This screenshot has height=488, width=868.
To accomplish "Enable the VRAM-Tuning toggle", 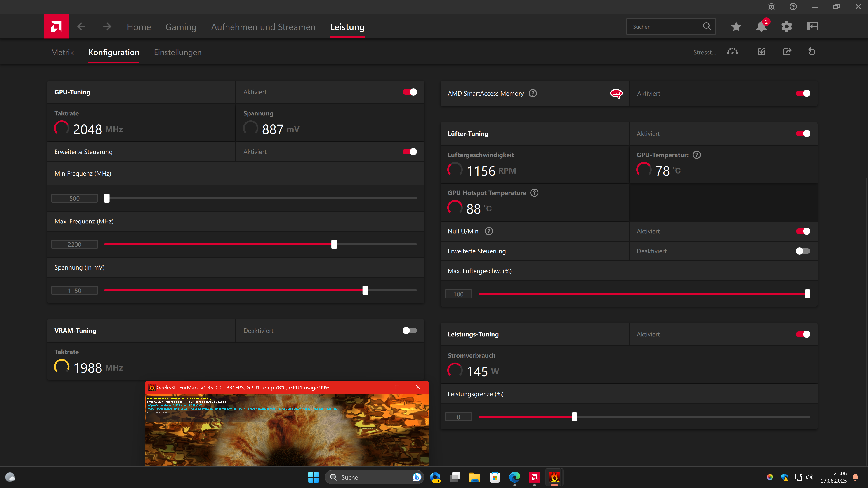I will 409,330.
